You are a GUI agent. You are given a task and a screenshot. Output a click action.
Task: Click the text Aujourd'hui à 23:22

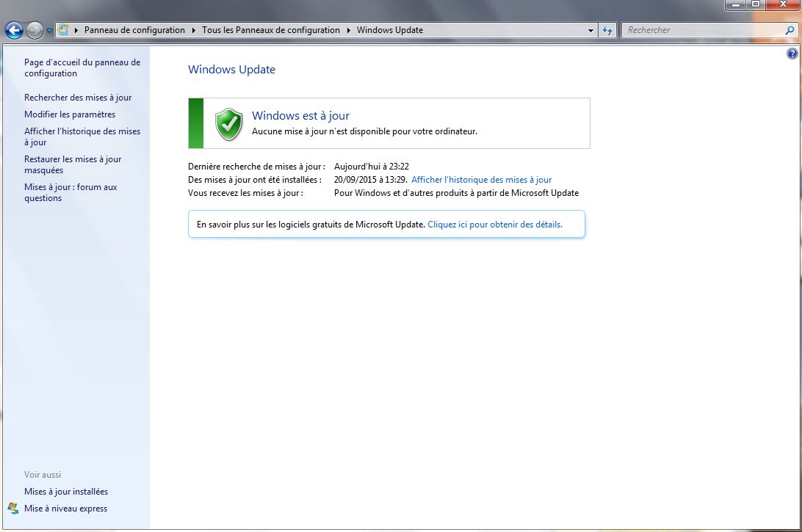(x=372, y=167)
